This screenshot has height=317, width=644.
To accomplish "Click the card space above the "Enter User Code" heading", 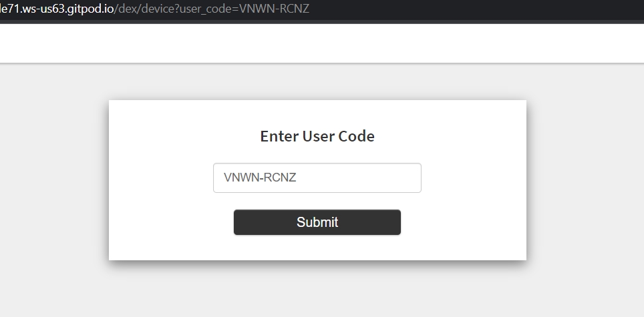I will (317, 112).
